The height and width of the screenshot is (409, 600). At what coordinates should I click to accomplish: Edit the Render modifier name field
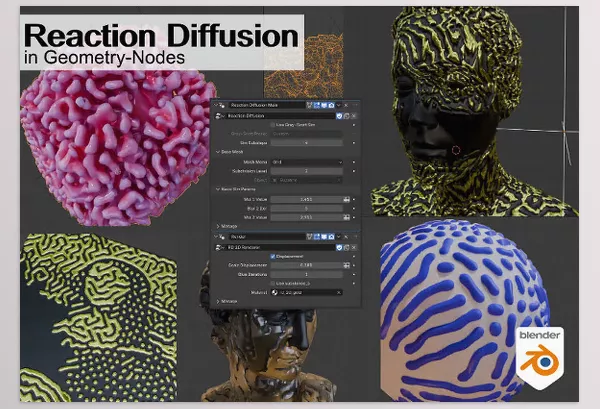point(267,237)
